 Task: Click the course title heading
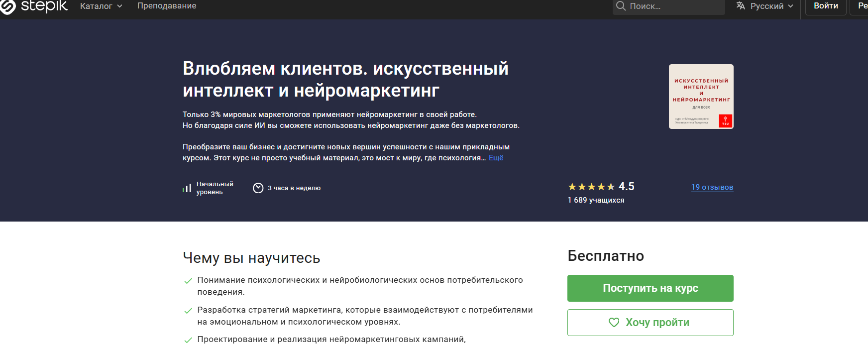pos(345,80)
